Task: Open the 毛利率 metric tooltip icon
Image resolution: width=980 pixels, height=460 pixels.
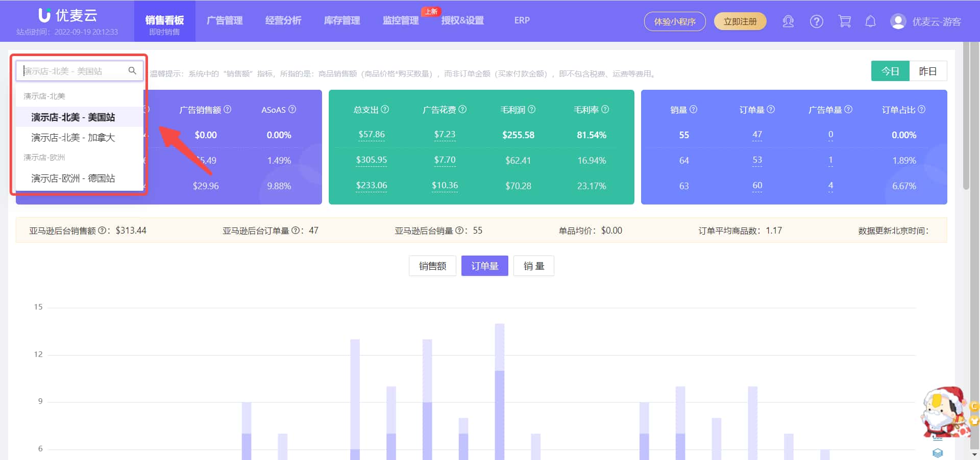Action: [605, 109]
